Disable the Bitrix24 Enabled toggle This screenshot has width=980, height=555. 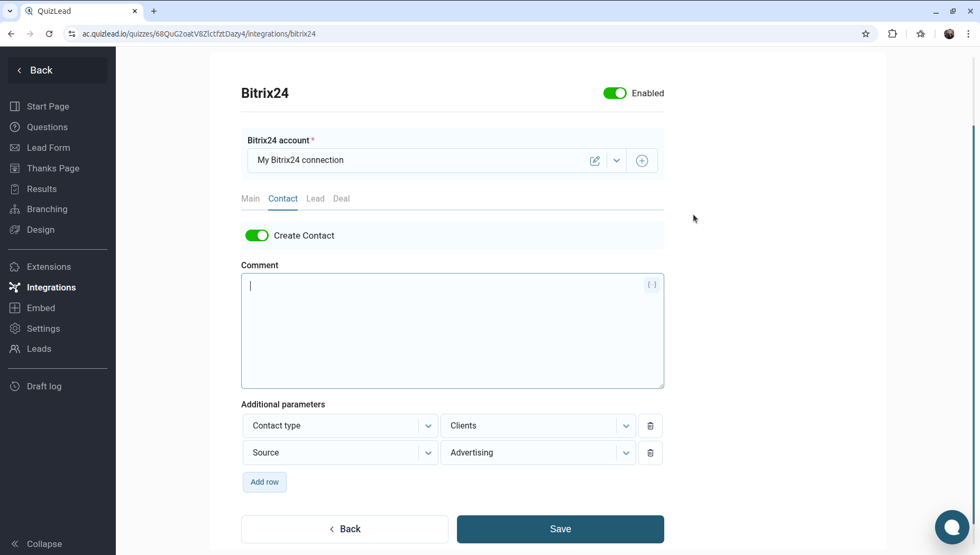coord(615,93)
